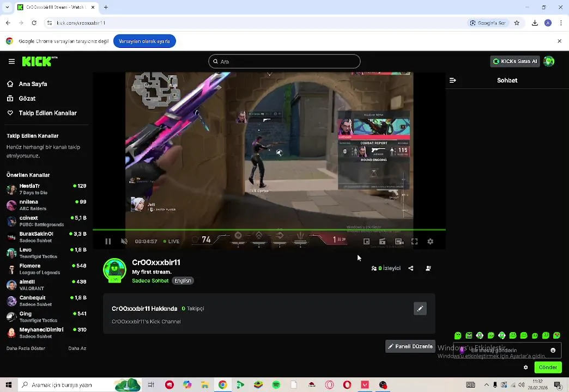Toggle mini player mode in video controls
The width and height of the screenshot is (569, 392).
(x=366, y=242)
